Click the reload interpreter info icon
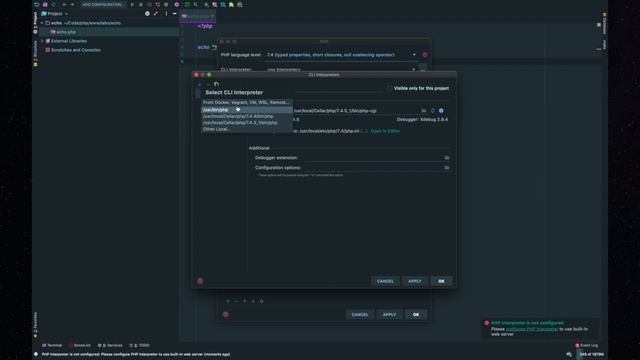This screenshot has width=640, height=360. (x=433, y=111)
